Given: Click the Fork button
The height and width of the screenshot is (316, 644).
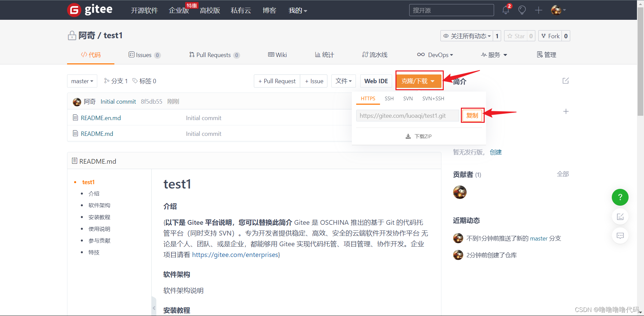Looking at the screenshot, I should pyautogui.click(x=550, y=36).
